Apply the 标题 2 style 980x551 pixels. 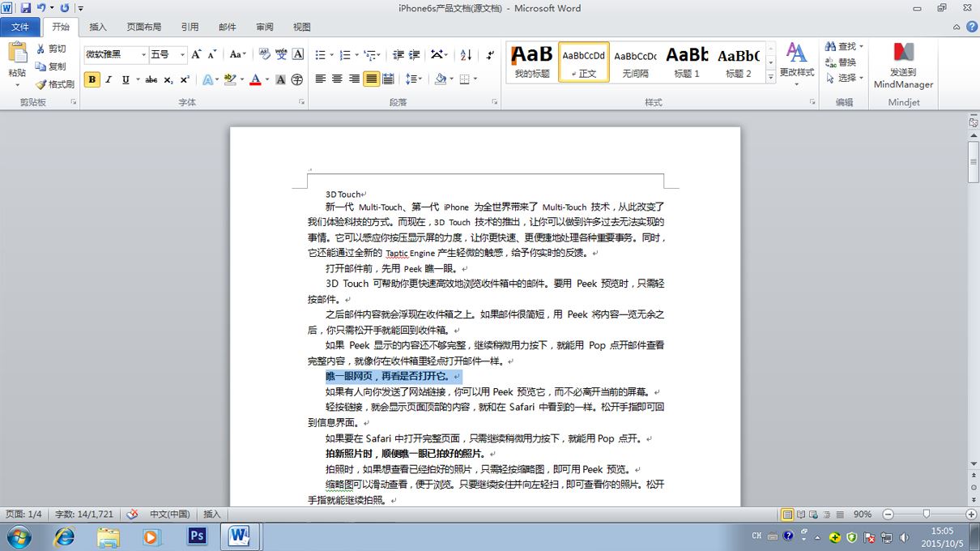coord(738,62)
